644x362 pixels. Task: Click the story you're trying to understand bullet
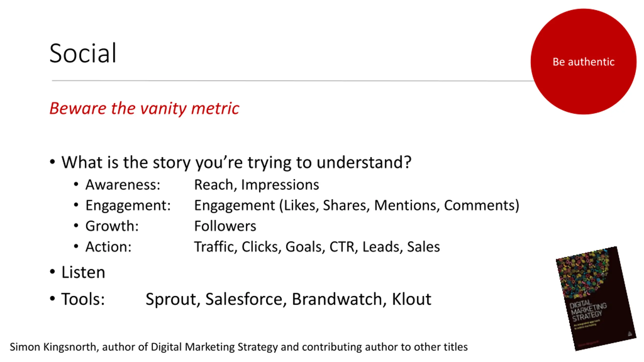point(236,163)
